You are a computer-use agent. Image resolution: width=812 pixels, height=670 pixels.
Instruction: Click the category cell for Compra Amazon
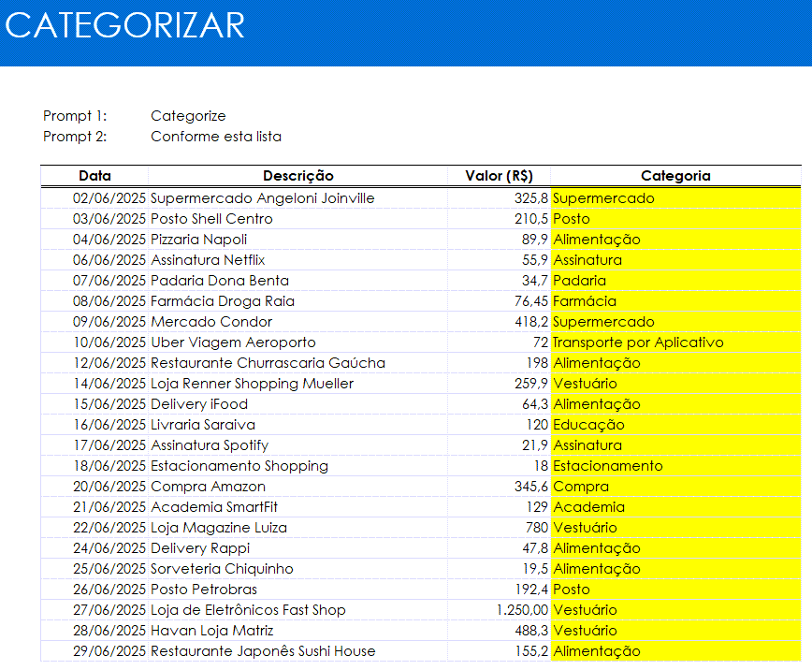point(581,487)
